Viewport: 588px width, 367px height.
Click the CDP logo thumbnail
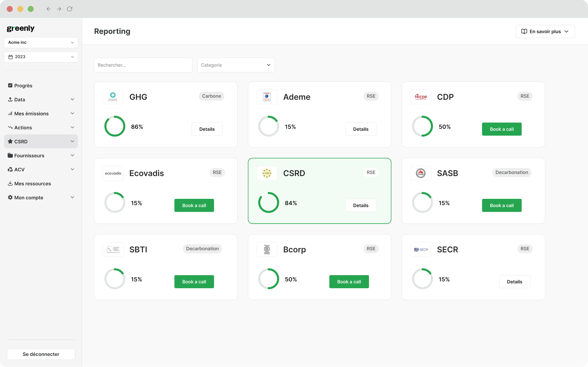(421, 97)
